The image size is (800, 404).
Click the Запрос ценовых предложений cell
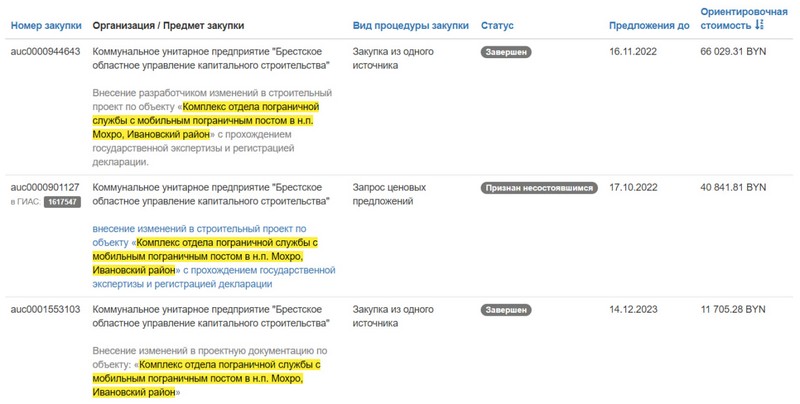(x=390, y=194)
